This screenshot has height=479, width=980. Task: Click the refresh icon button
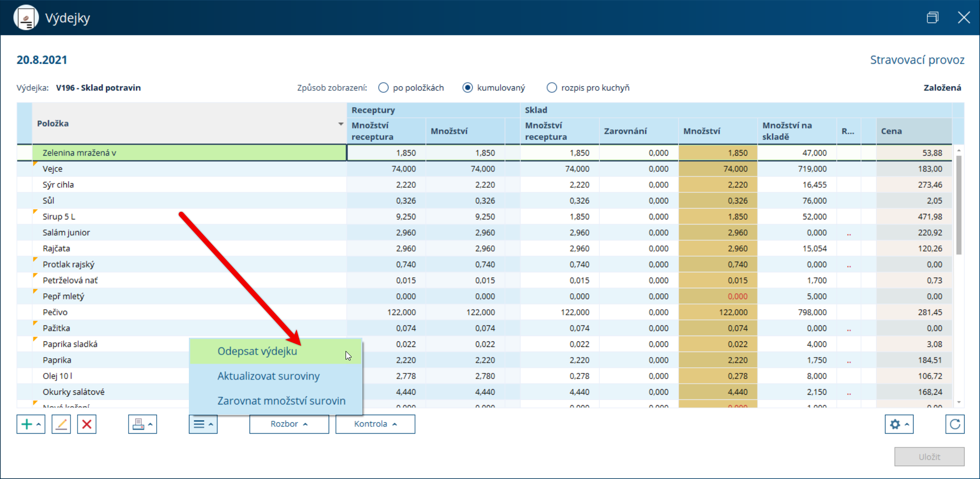pyautogui.click(x=955, y=424)
